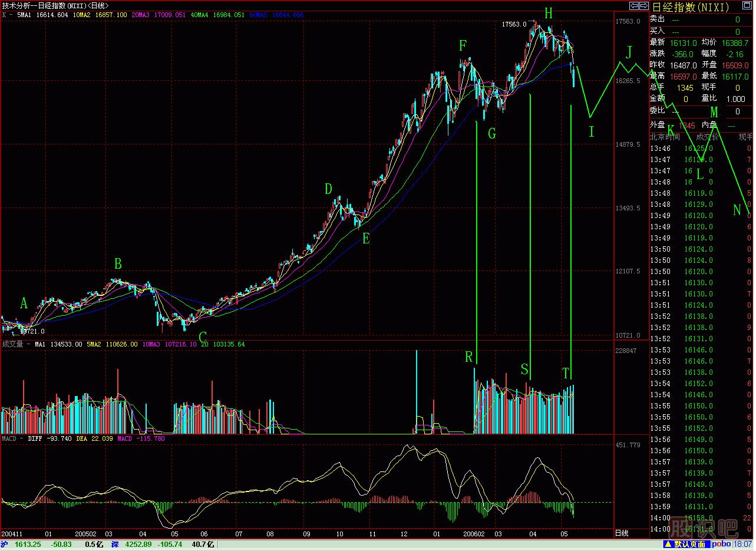Click the 沪 Shanghai index in status bar
The height and width of the screenshot is (551, 756).
5,544
